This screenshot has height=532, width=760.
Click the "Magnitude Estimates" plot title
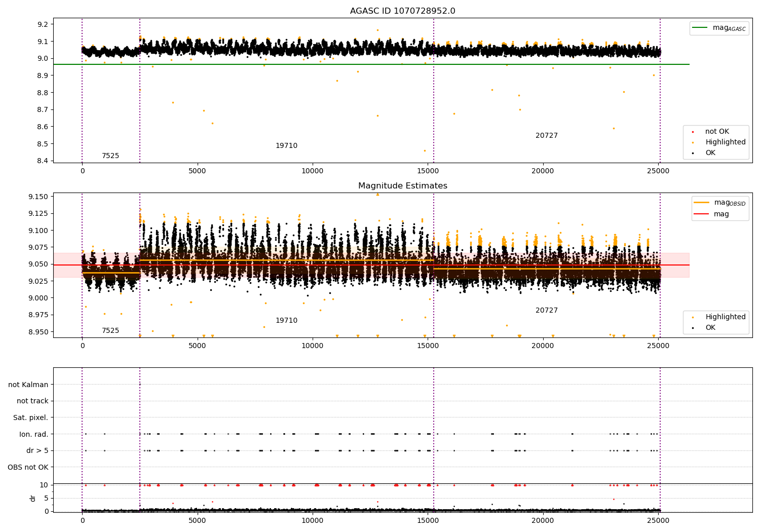pyautogui.click(x=402, y=186)
